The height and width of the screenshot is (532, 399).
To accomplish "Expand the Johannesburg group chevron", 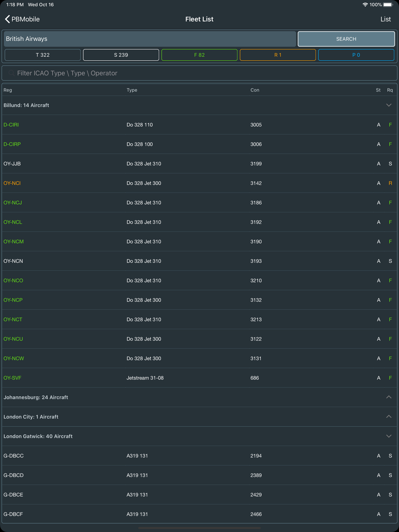I will (x=389, y=397).
